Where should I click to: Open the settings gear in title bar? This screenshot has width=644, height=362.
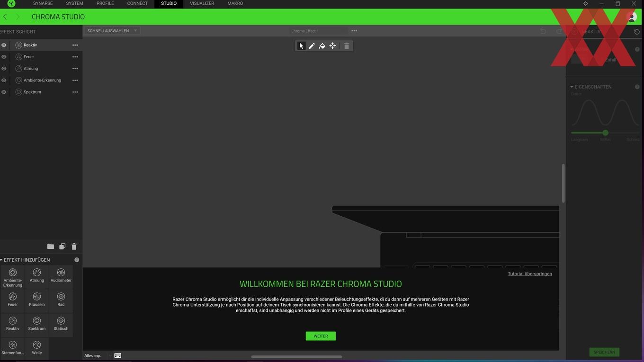(x=586, y=4)
